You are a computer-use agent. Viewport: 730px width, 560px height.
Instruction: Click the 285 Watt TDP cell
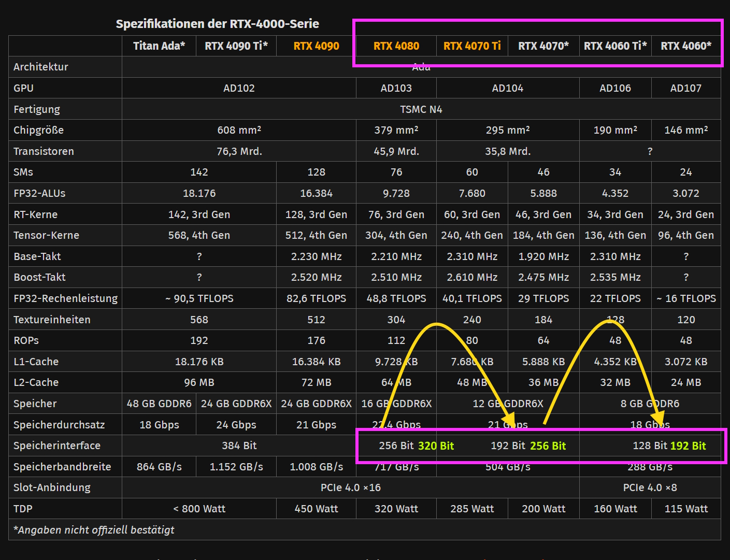(x=472, y=509)
